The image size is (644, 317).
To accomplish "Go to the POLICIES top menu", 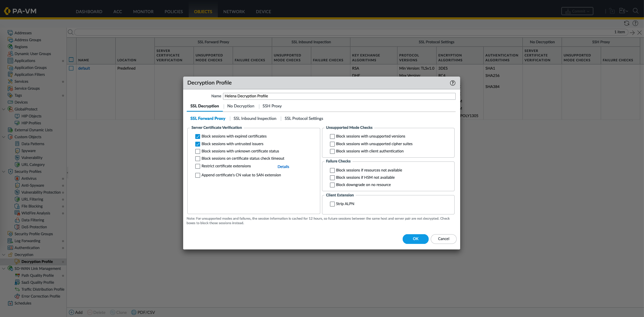I will coord(173,11).
